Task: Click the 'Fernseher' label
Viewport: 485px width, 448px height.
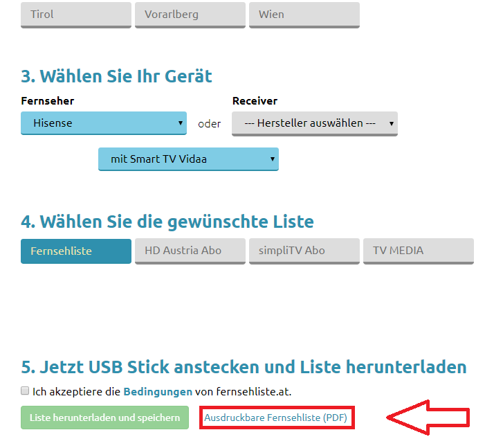Action: (48, 101)
